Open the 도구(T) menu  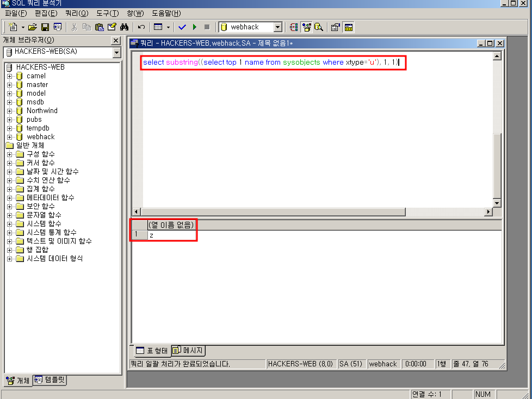(x=108, y=13)
